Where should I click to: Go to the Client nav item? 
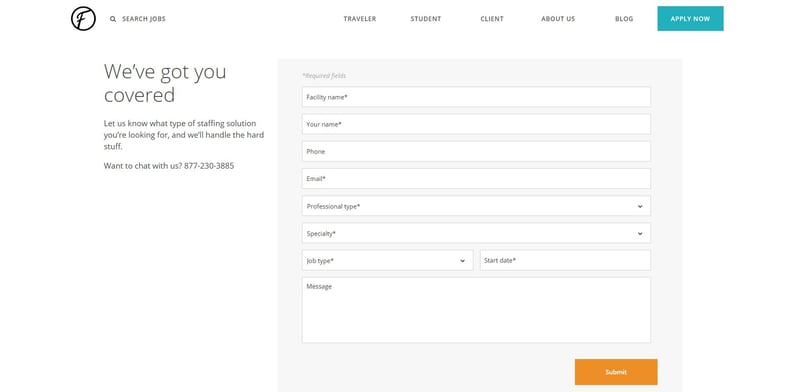point(492,19)
